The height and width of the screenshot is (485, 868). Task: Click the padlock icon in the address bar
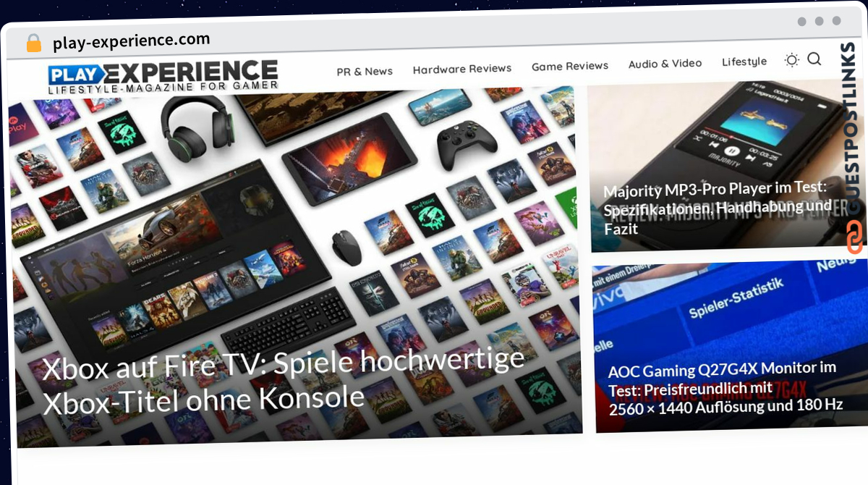pyautogui.click(x=34, y=43)
